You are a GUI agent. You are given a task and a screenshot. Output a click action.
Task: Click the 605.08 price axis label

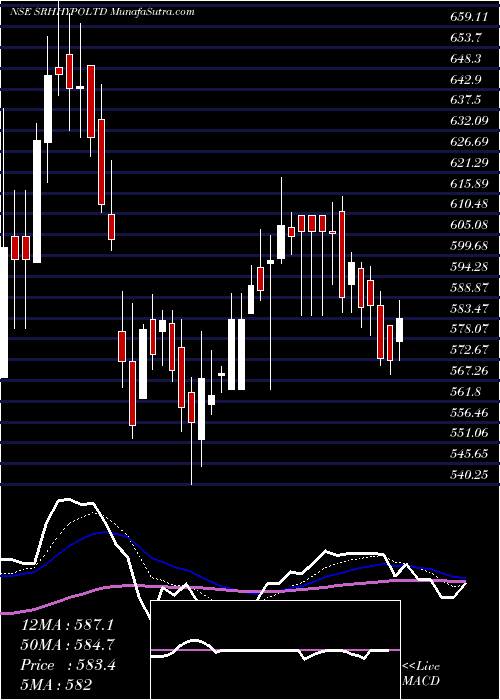tap(467, 225)
